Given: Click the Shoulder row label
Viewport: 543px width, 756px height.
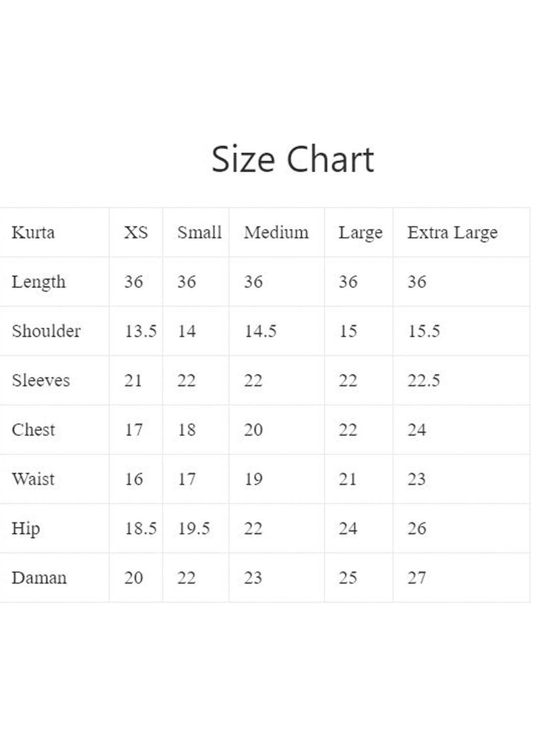Looking at the screenshot, I should [x=46, y=331].
